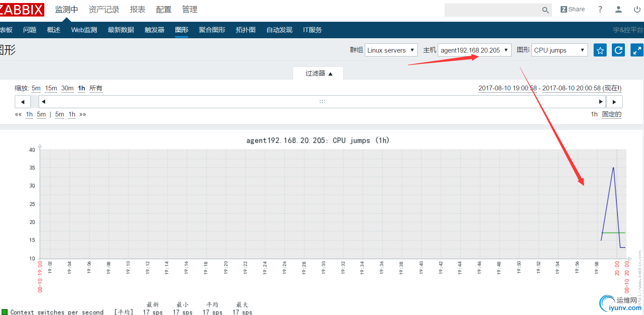Select the 所有 (all) zoom link
The height and width of the screenshot is (315, 644).
(x=96, y=88)
